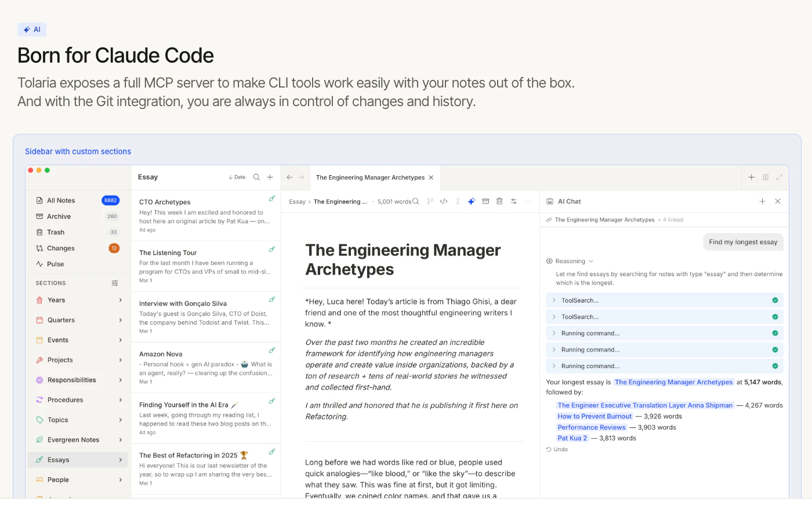Image resolution: width=812 pixels, height=527 pixels.
Task: Archive note with toolbar archive icon
Action: tap(485, 202)
